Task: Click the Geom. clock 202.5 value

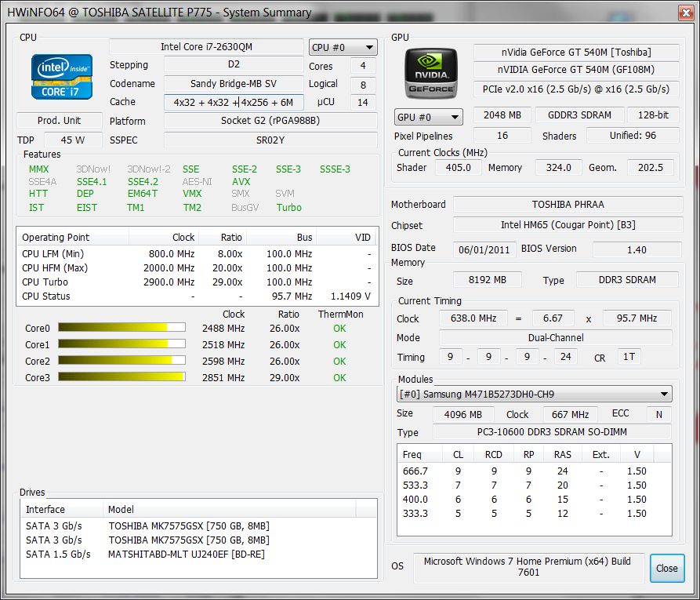Action: tap(651, 168)
